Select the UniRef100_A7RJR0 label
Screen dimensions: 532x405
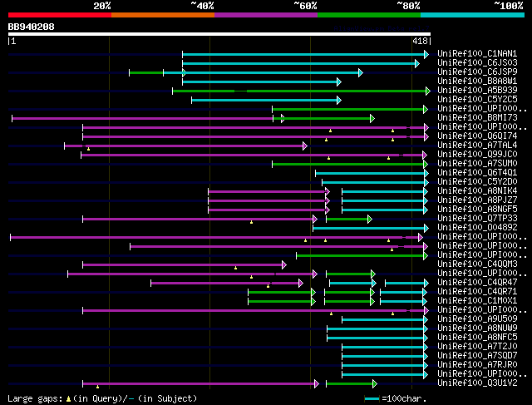(477, 365)
